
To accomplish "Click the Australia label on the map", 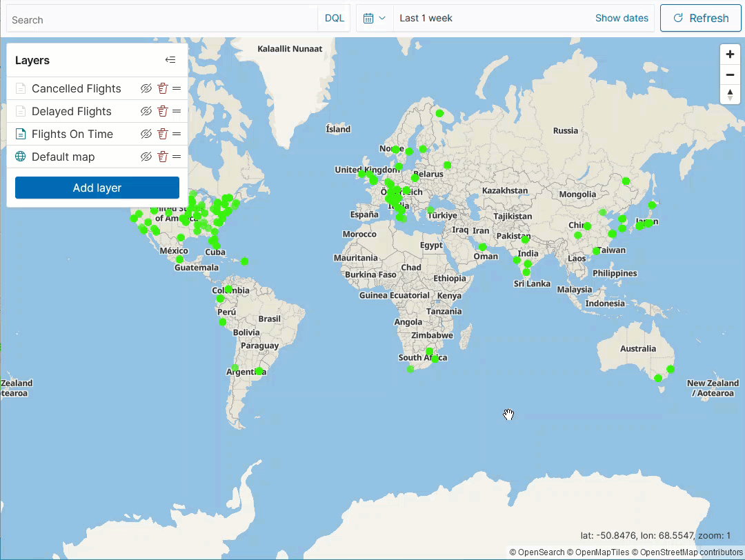I will [x=637, y=349].
